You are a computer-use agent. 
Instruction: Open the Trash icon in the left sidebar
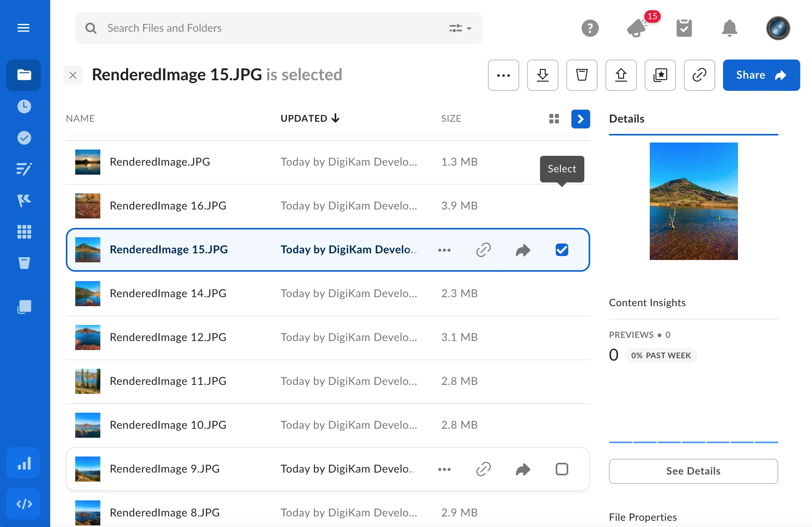24,263
